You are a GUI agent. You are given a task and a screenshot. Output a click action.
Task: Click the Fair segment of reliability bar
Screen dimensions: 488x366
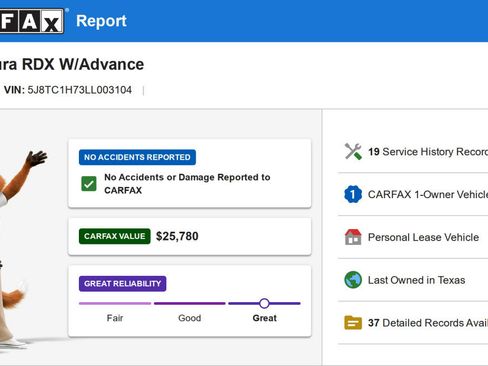[115, 303]
